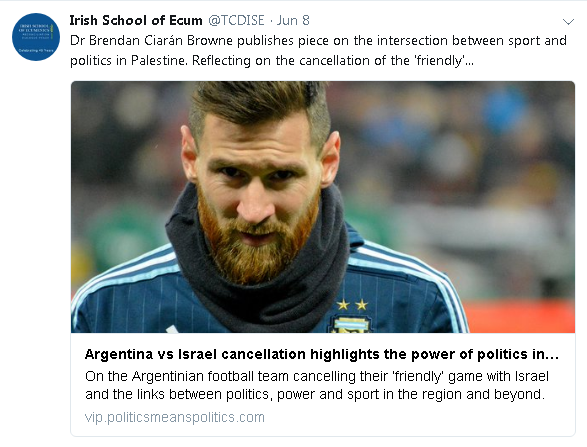Open tweet text starting Dr Brendan Ciarán Browne
587x447 pixels.
pos(318,51)
